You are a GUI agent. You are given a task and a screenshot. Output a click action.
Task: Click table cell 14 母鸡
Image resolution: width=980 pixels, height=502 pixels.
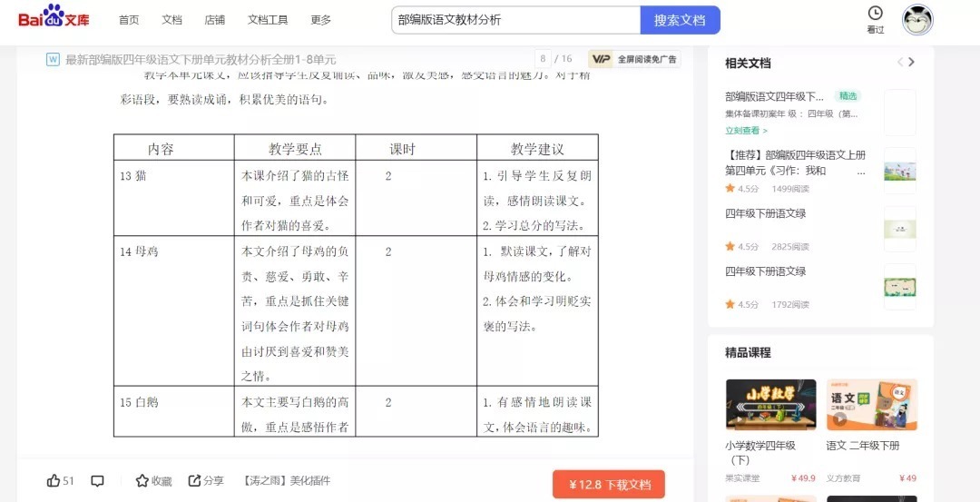point(173,310)
